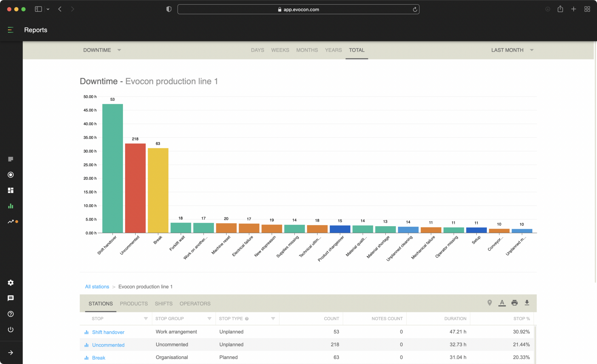Click the browser address bar
This screenshot has width=597, height=364.
298,9
